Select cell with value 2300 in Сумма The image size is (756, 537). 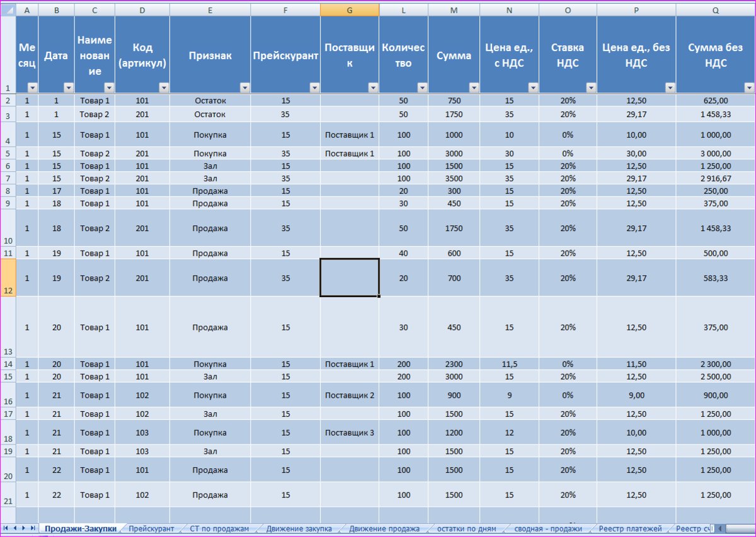[x=454, y=364]
